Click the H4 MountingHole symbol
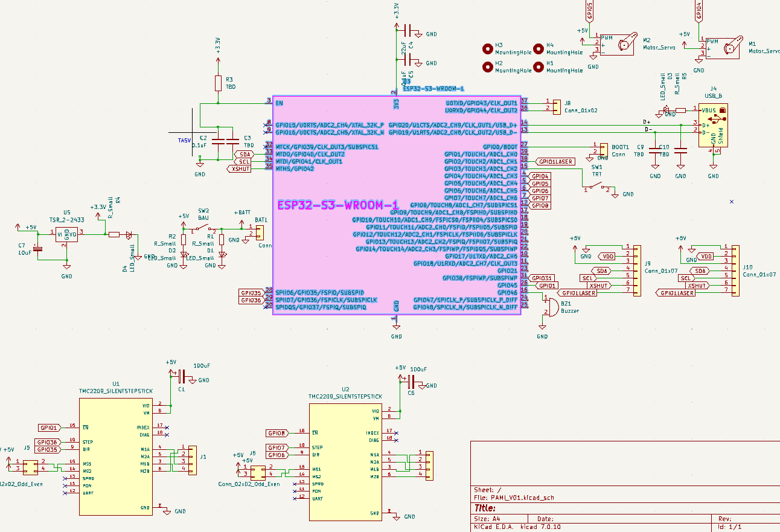 click(x=539, y=48)
